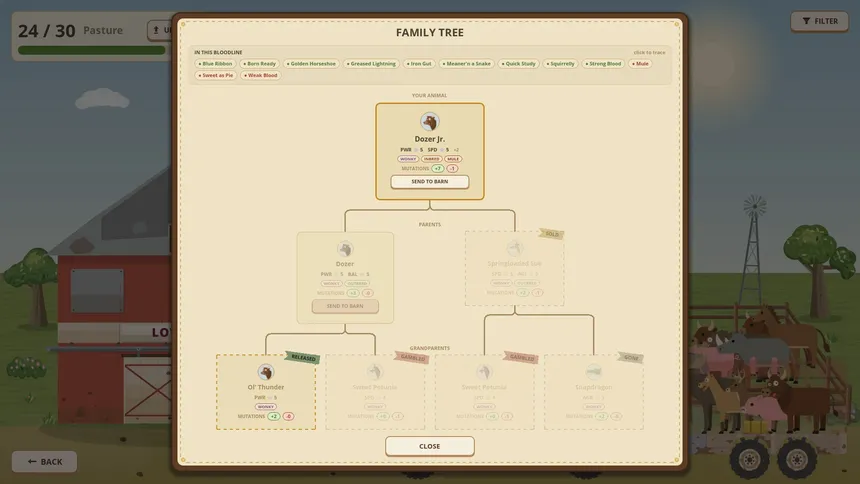Send Dozer to the barn

tap(345, 306)
